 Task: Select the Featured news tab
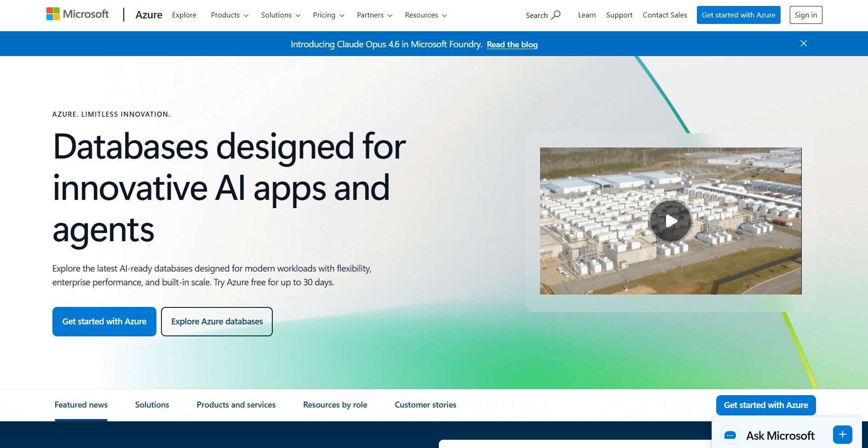pyautogui.click(x=81, y=405)
